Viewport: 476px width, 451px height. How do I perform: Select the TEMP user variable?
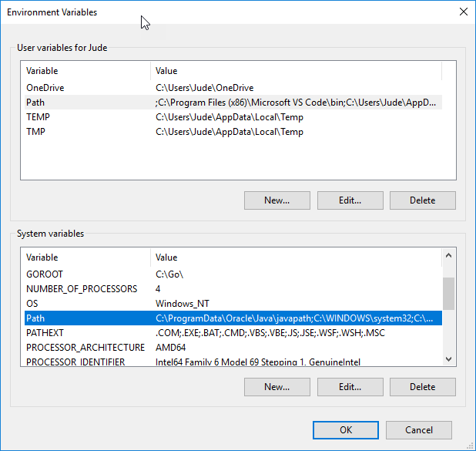pos(38,117)
